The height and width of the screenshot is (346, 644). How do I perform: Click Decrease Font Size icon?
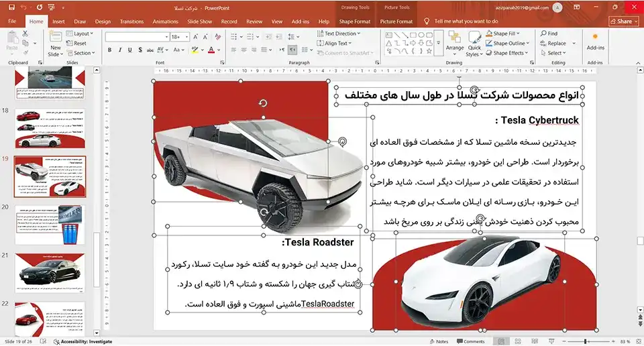point(205,37)
